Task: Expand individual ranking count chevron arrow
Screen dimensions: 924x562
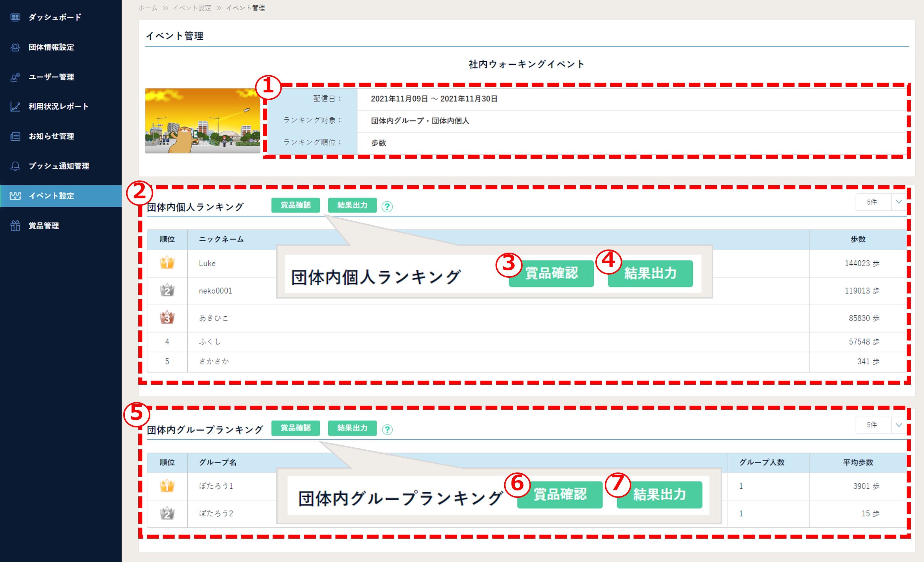Action: tap(899, 202)
